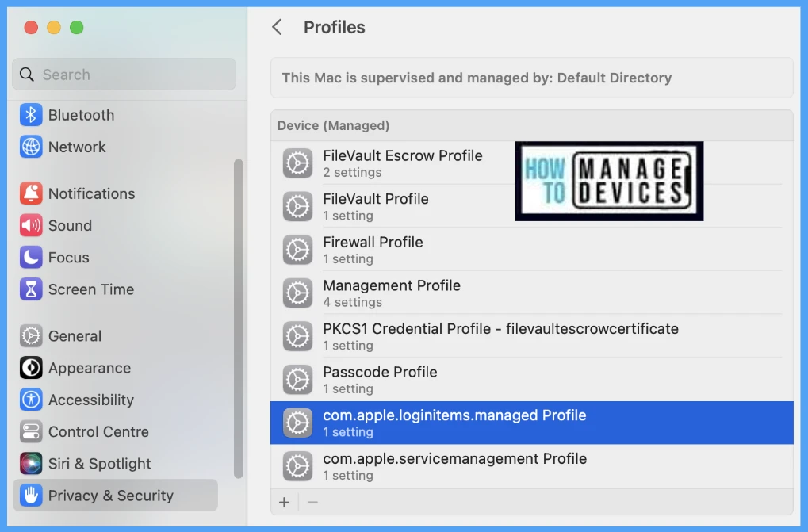Open Focus settings label

pos(68,258)
